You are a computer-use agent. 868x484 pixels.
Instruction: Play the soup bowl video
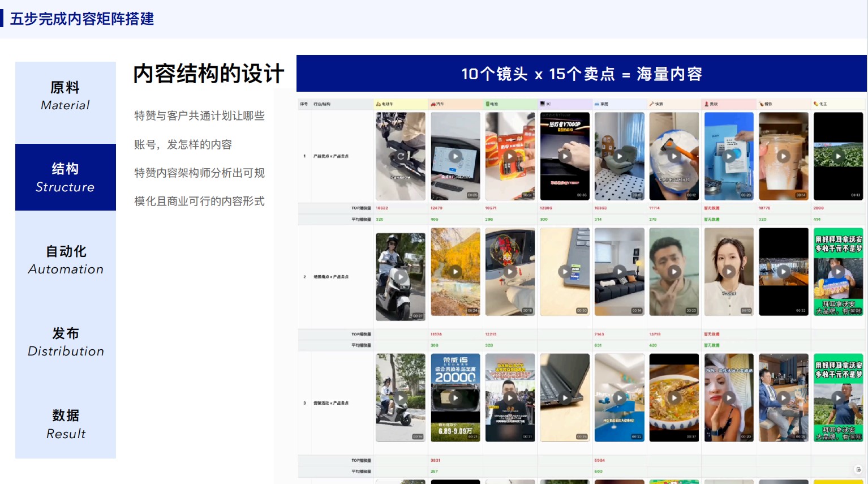click(673, 398)
